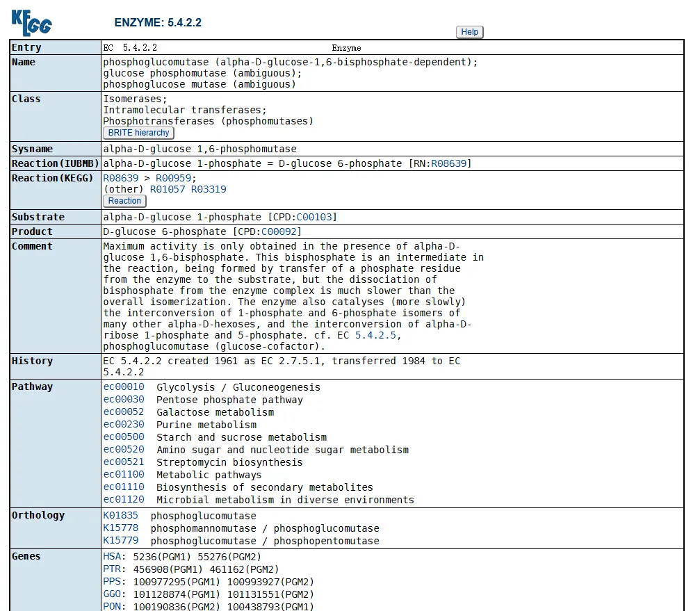
Task: Open Pentose phosphate pathway ec00030
Action: [124, 400]
